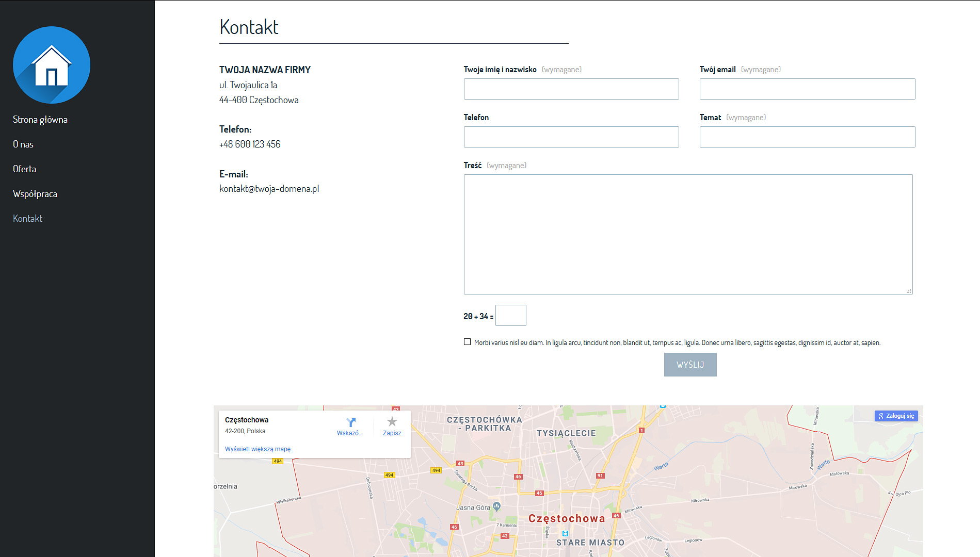This screenshot has width=980, height=557.
Task: Go to O nas page
Action: 23,144
